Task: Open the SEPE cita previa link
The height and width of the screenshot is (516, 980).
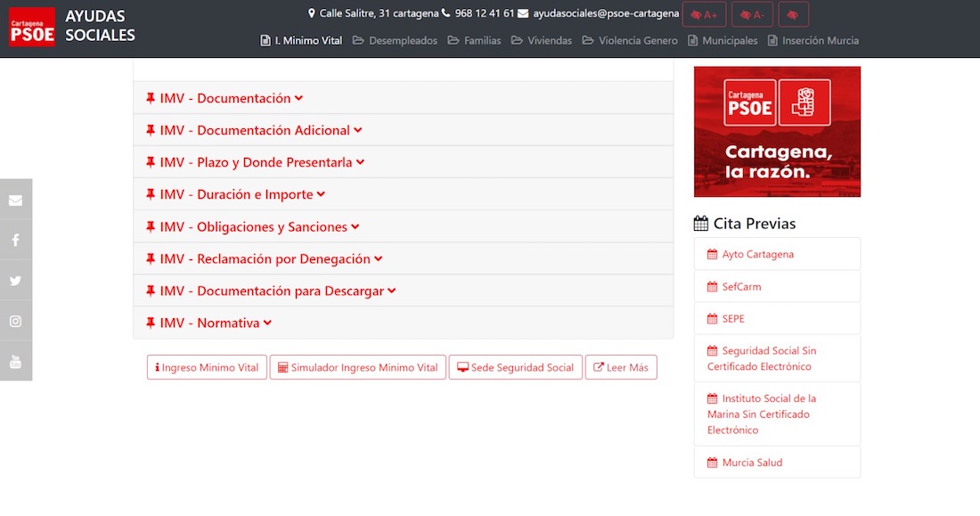Action: pos(732,318)
